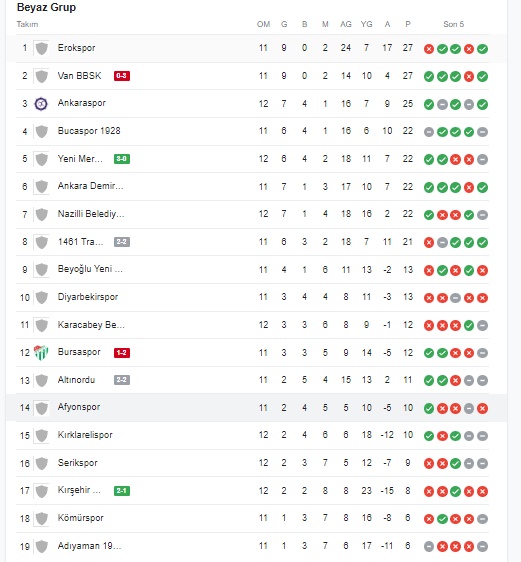Click the Ankaraspor club logo

pyautogui.click(x=41, y=104)
